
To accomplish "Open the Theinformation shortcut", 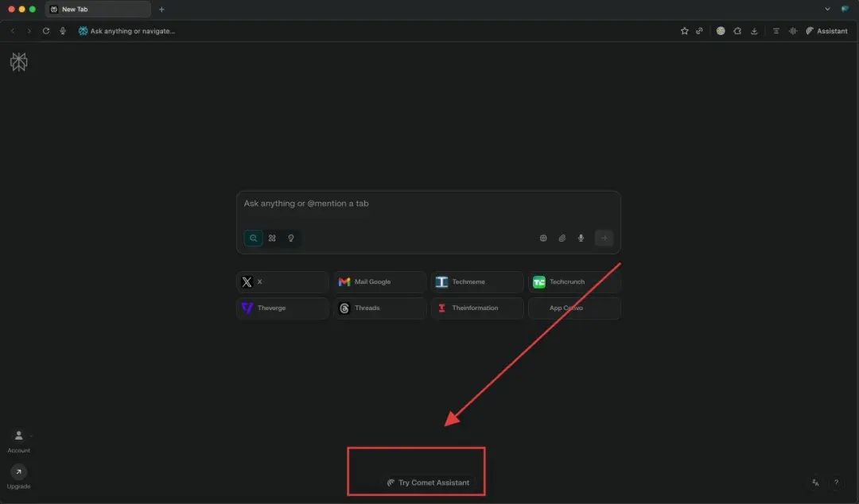I will click(477, 308).
